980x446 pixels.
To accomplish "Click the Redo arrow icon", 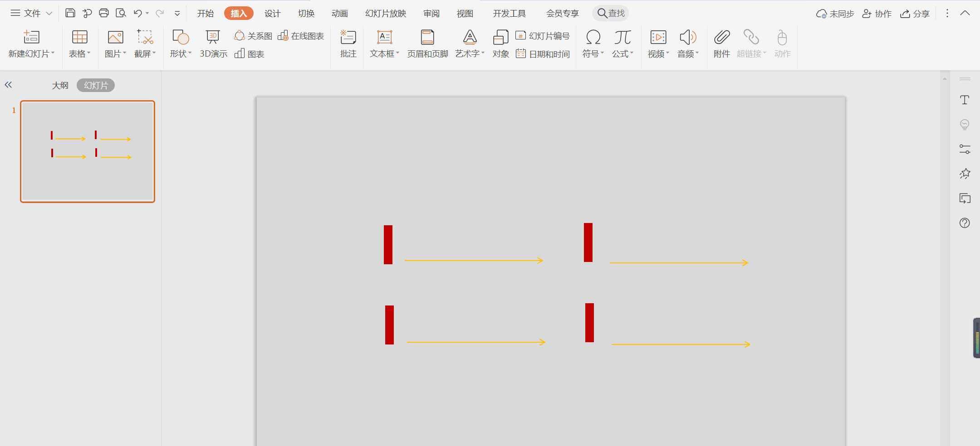I will click(159, 13).
